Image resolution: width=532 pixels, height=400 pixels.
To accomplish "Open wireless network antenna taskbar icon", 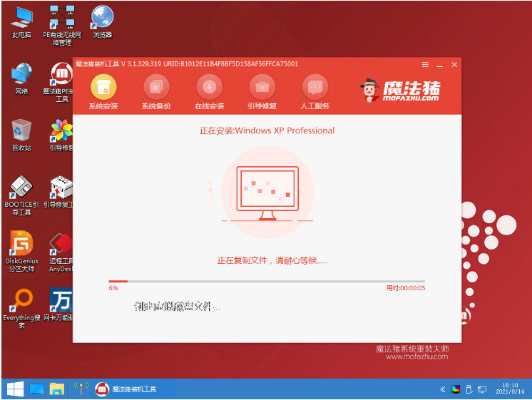I will coord(81,389).
